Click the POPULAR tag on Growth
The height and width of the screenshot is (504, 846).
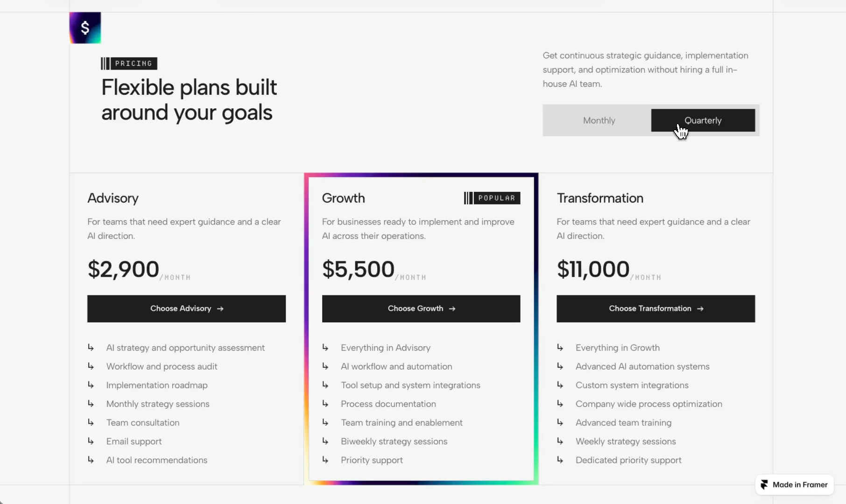click(x=497, y=198)
